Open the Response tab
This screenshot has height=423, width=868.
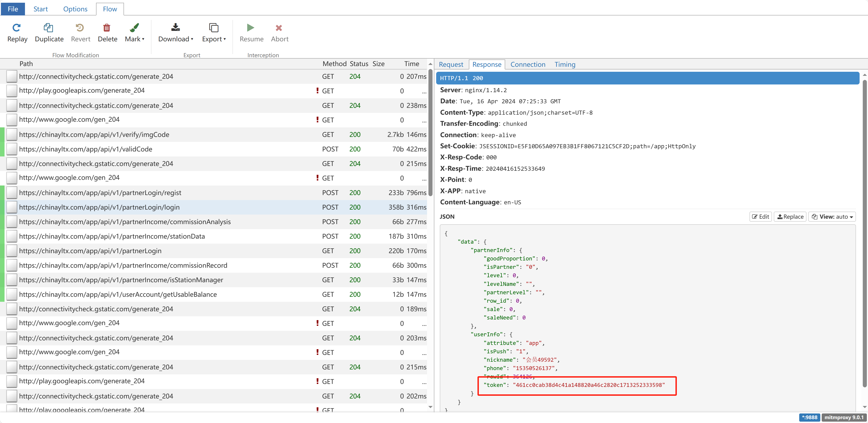pos(487,64)
